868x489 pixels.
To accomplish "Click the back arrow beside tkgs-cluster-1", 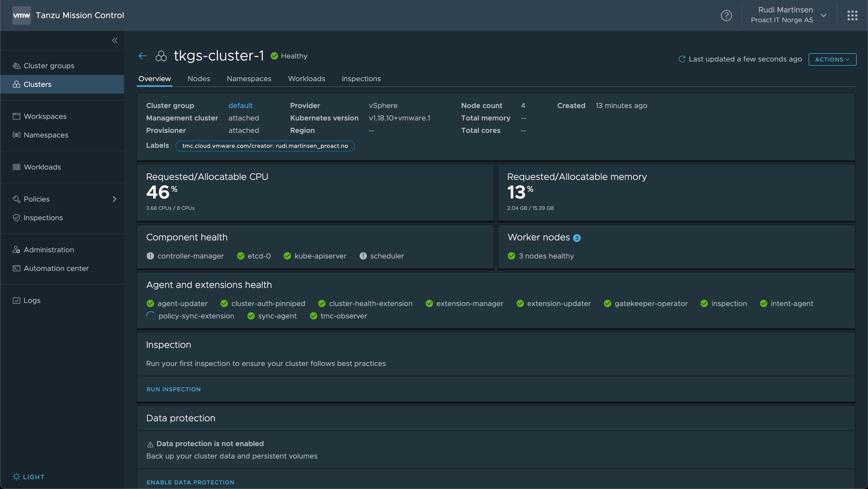I will click(x=143, y=56).
